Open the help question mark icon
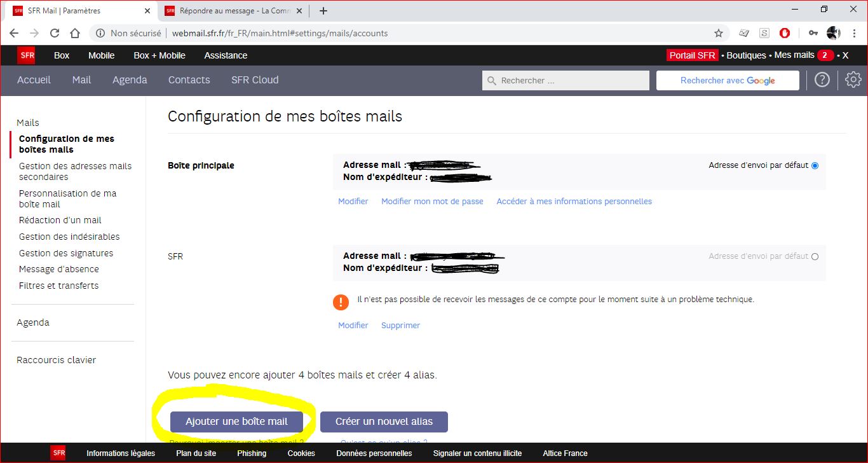The width and height of the screenshot is (868, 463). click(x=822, y=79)
